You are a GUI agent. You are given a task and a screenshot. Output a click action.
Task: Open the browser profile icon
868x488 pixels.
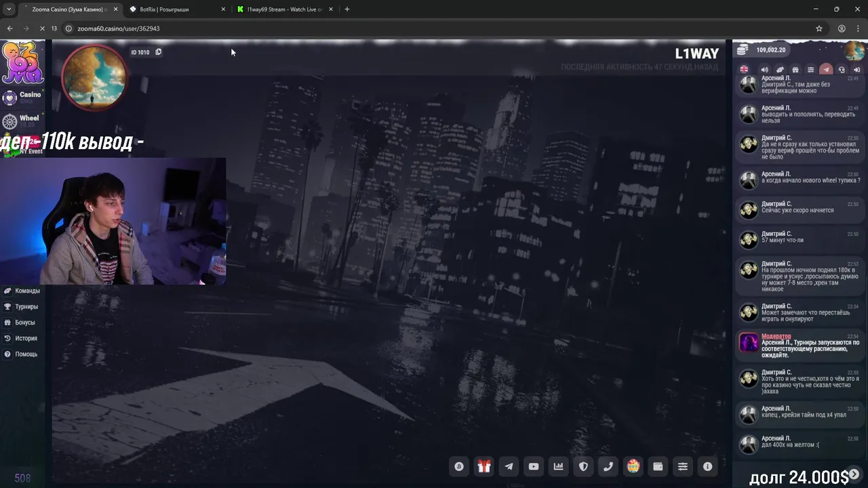(x=842, y=28)
